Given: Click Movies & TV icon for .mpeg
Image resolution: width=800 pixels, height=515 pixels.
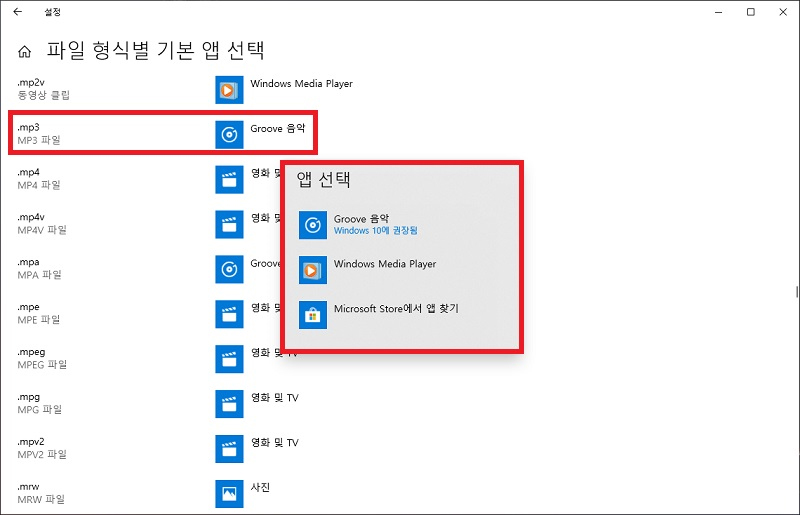Looking at the screenshot, I should point(229,359).
